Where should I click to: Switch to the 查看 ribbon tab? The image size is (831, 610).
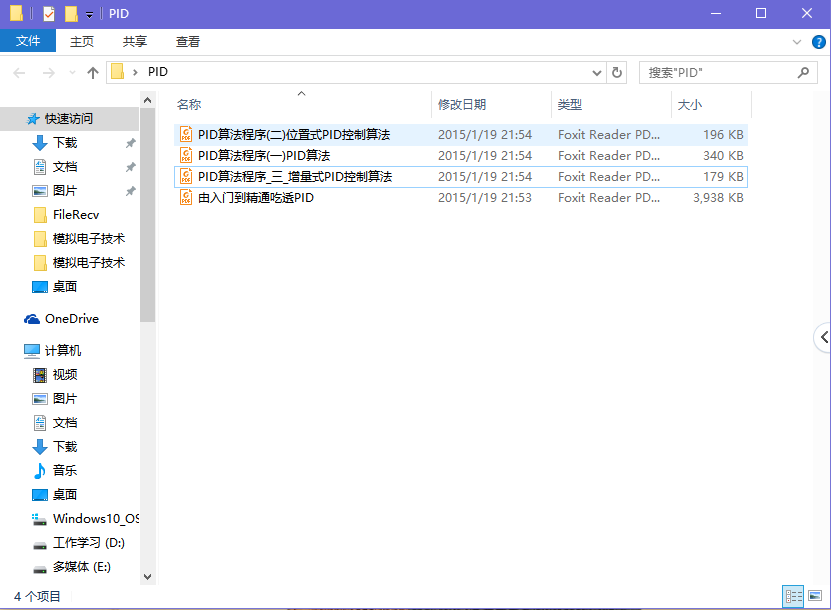188,41
